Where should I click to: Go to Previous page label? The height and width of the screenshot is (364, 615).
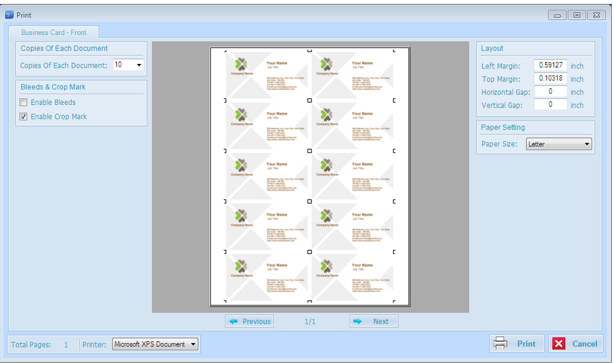click(x=257, y=321)
